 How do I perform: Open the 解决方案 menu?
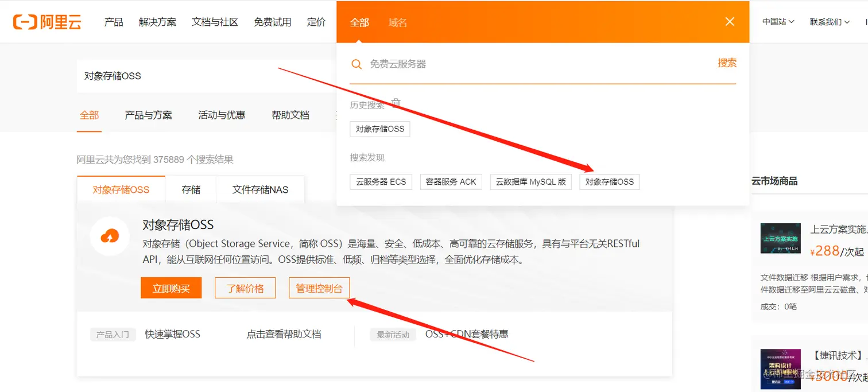(x=158, y=22)
